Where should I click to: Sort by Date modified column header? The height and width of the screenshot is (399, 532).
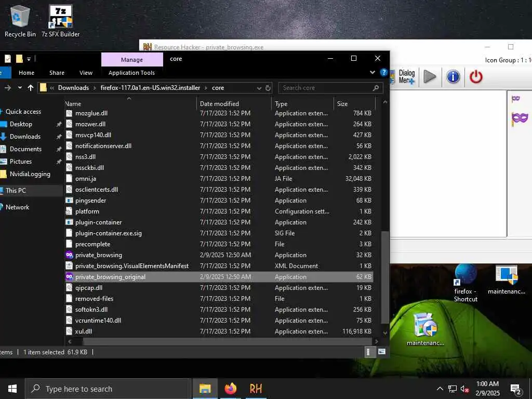[x=234, y=103]
